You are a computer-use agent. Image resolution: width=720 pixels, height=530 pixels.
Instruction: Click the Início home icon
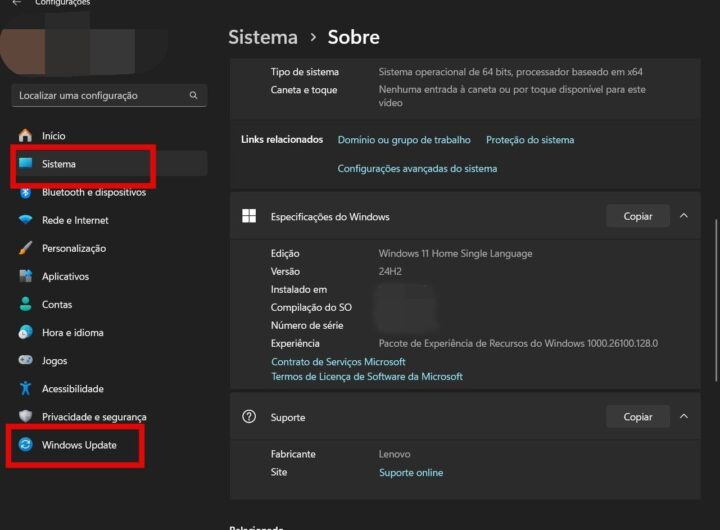25,136
